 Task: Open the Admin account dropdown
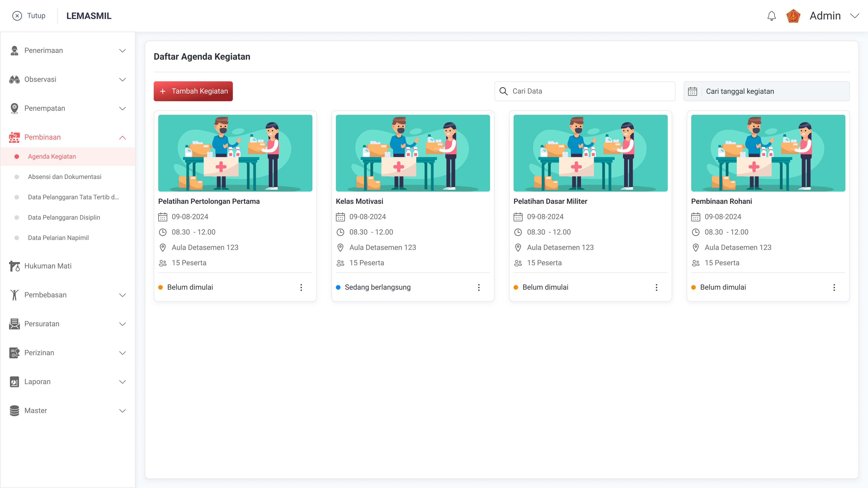pos(854,16)
